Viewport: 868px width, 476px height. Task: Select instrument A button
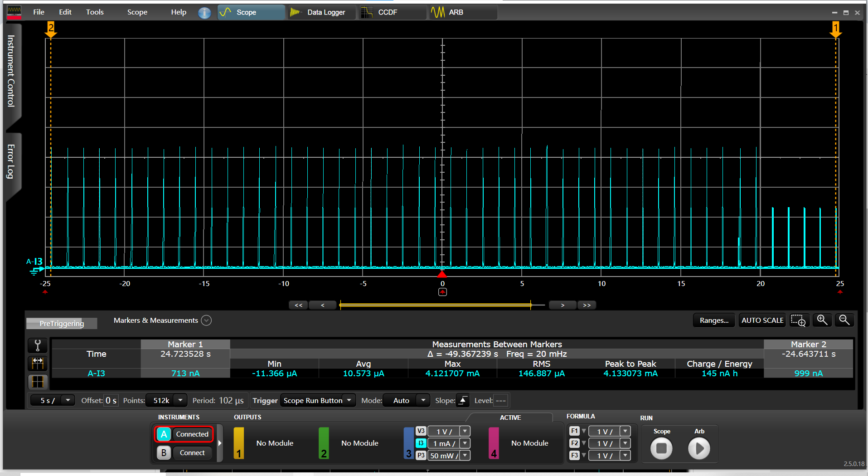pos(164,434)
